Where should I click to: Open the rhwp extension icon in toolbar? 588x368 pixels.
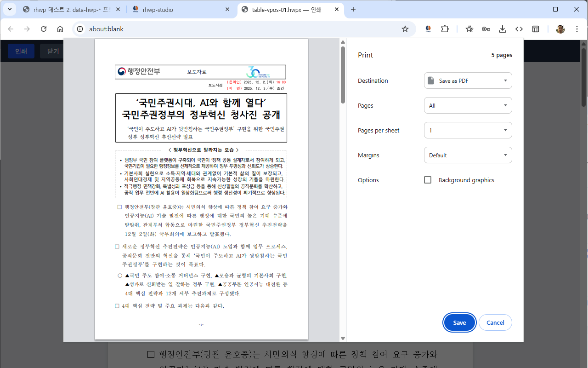(428, 29)
